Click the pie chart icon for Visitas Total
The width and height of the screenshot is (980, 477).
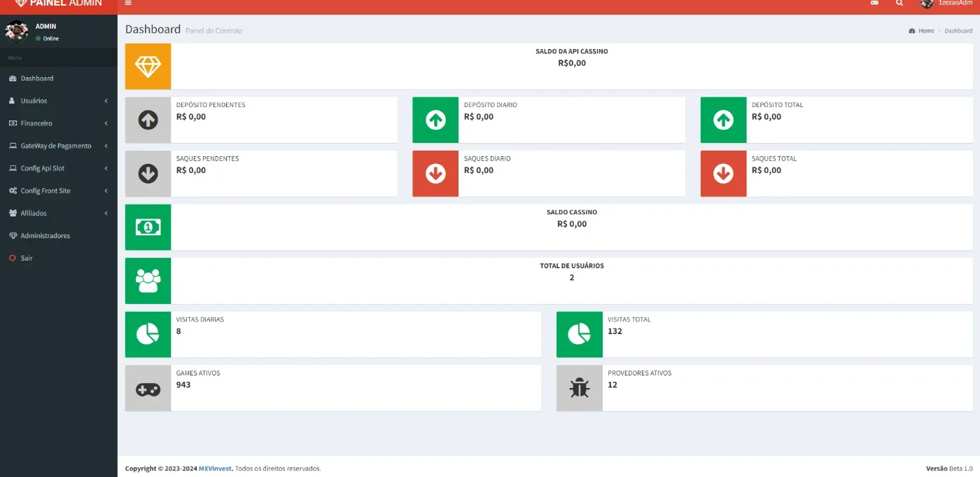[579, 334]
